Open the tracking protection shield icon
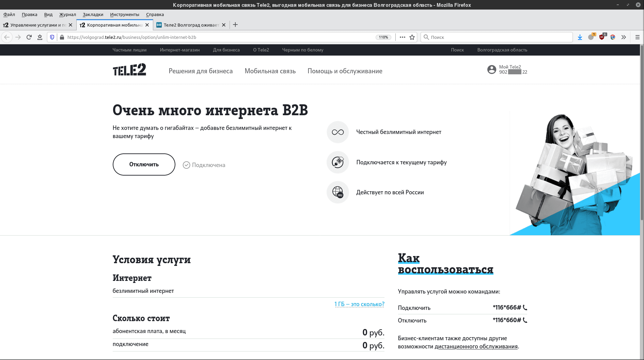 point(52,37)
